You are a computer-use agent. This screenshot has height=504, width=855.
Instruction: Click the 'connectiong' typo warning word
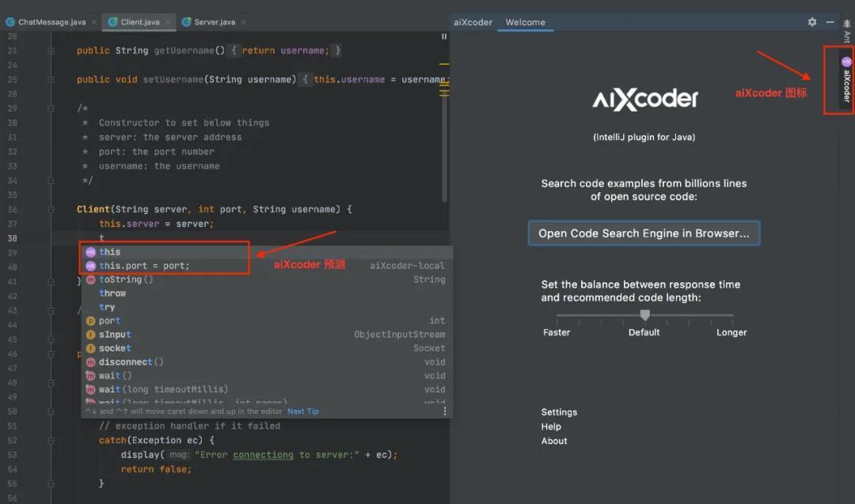[263, 454]
